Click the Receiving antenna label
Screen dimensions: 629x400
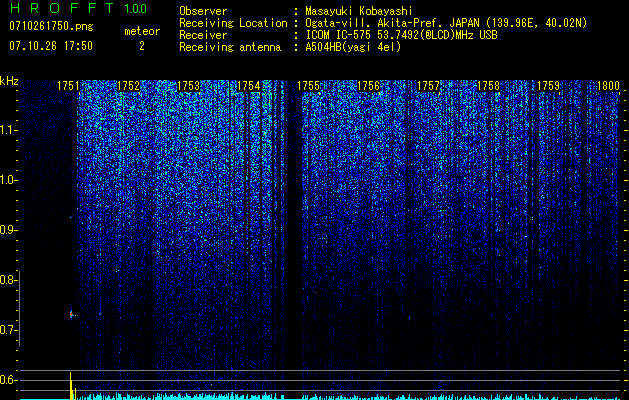pyautogui.click(x=230, y=47)
